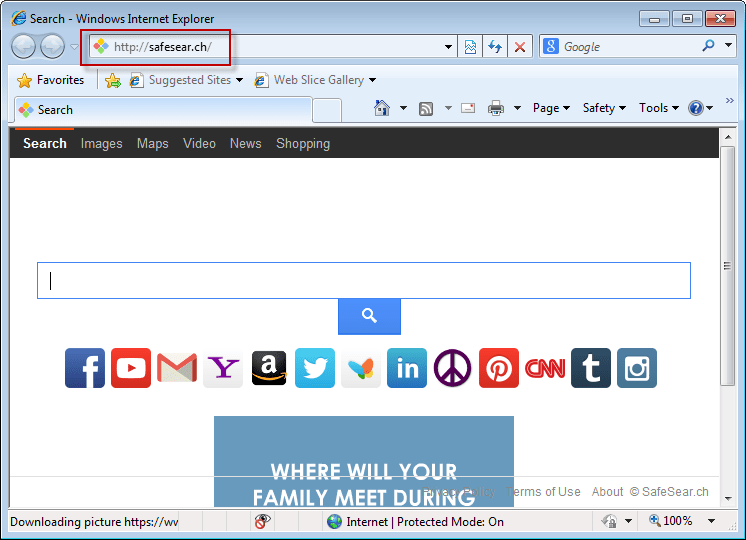The image size is (746, 540).
Task: Open the YouTube shortcut icon
Action: point(131,368)
